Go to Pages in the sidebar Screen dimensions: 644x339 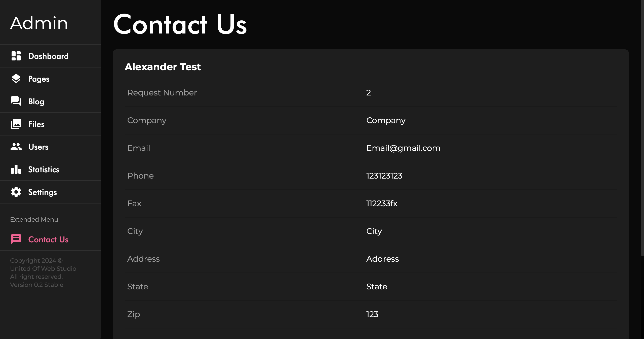pos(50,79)
